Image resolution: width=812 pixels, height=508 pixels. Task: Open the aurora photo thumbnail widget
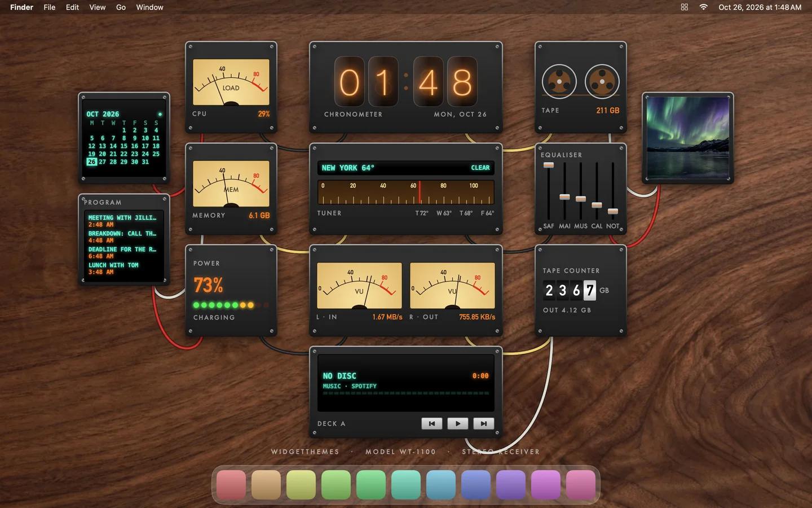click(688, 138)
